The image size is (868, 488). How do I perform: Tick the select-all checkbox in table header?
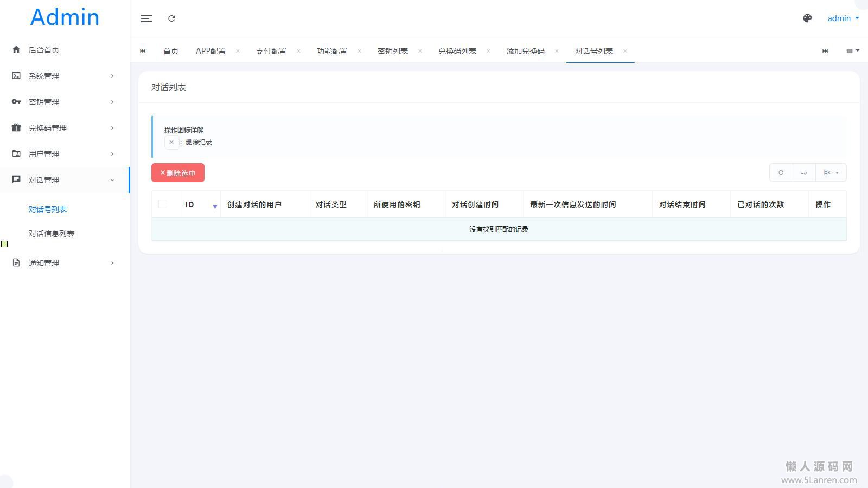tap(163, 204)
